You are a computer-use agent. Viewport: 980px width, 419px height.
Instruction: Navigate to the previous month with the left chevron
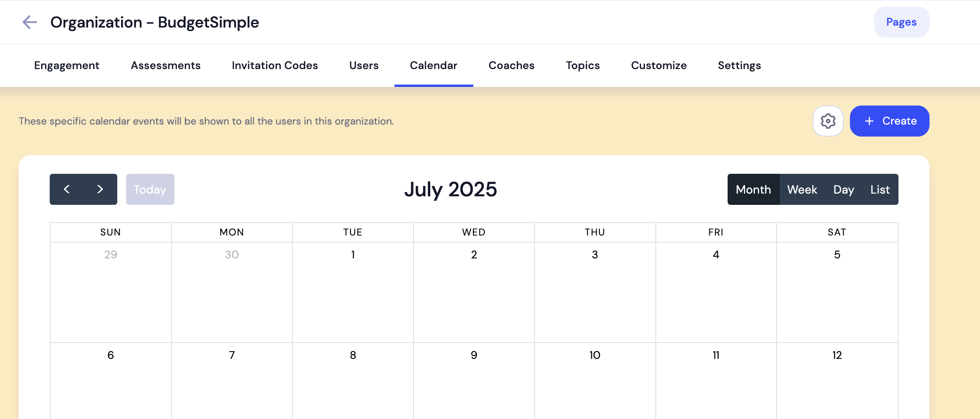[x=67, y=189]
